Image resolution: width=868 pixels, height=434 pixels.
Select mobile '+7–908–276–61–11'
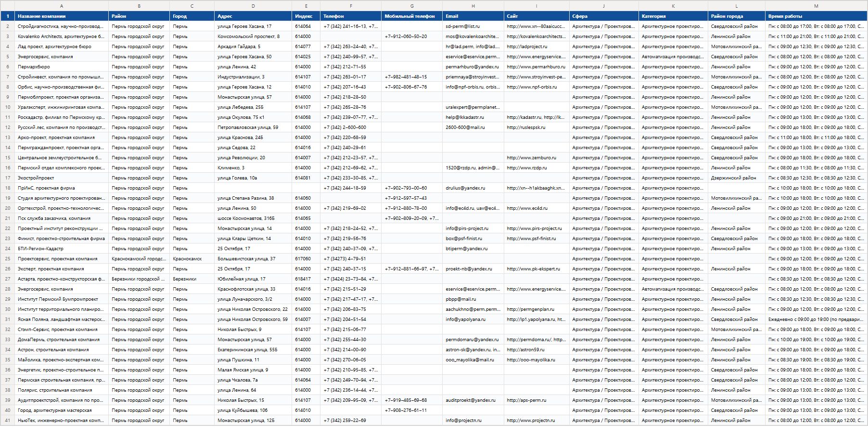pyautogui.click(x=412, y=410)
